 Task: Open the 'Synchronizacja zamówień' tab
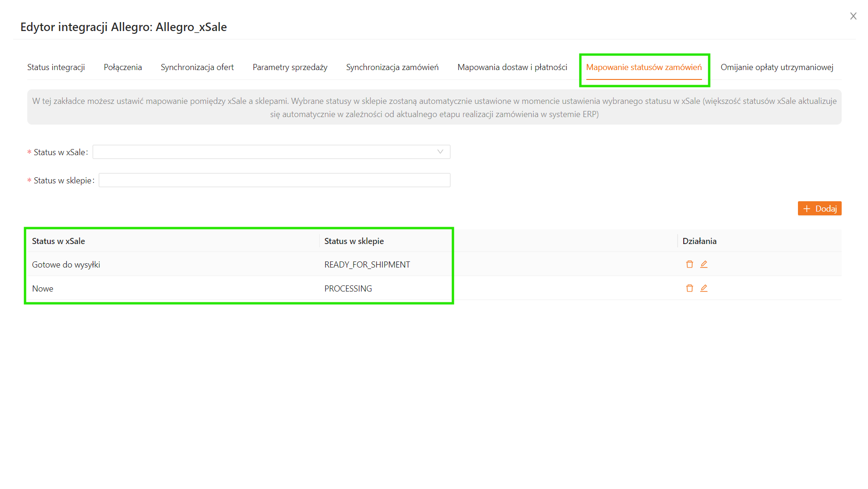point(392,67)
